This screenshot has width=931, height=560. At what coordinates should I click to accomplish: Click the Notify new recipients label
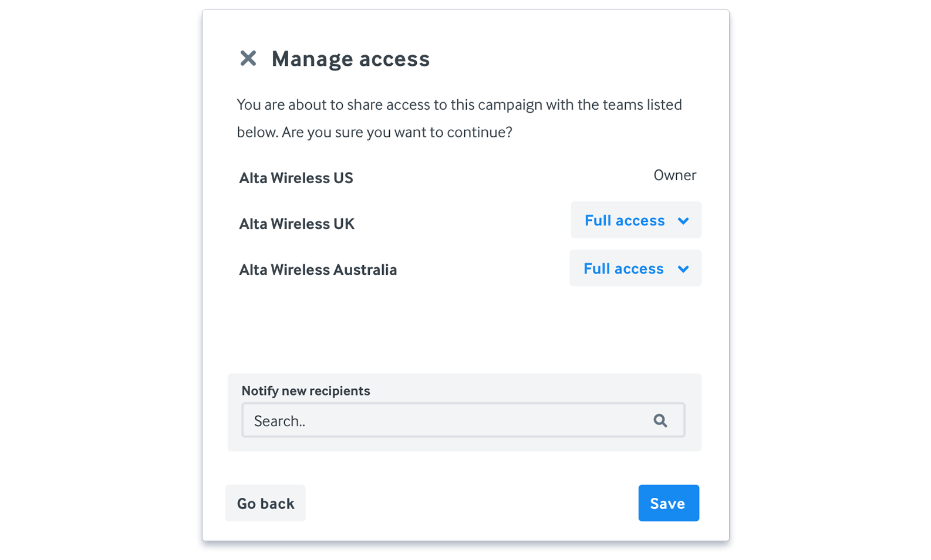[x=306, y=391]
